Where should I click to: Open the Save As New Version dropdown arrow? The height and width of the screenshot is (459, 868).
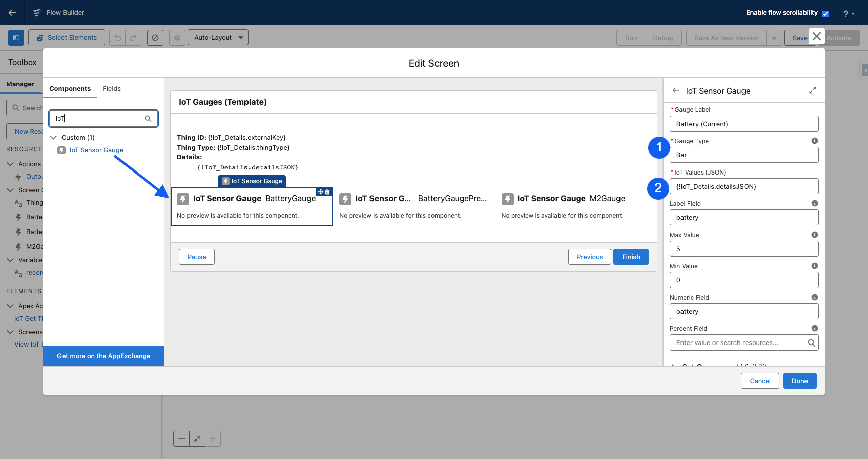point(774,38)
